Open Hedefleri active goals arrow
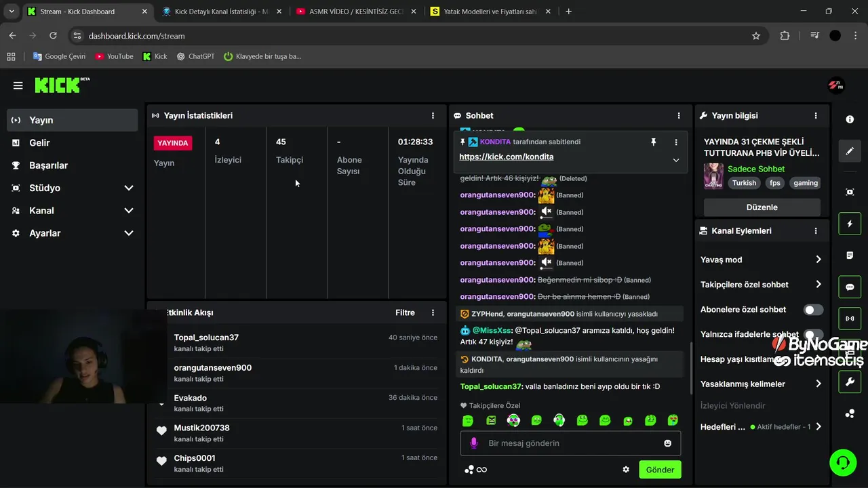The image size is (868, 488). coord(818,427)
